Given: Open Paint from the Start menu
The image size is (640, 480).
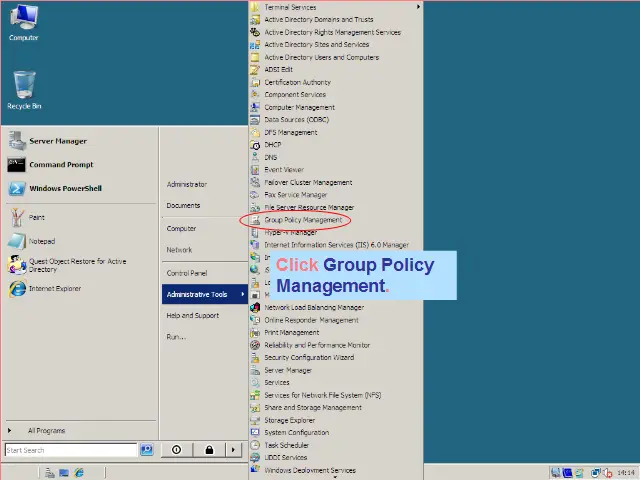Looking at the screenshot, I should point(36,217).
